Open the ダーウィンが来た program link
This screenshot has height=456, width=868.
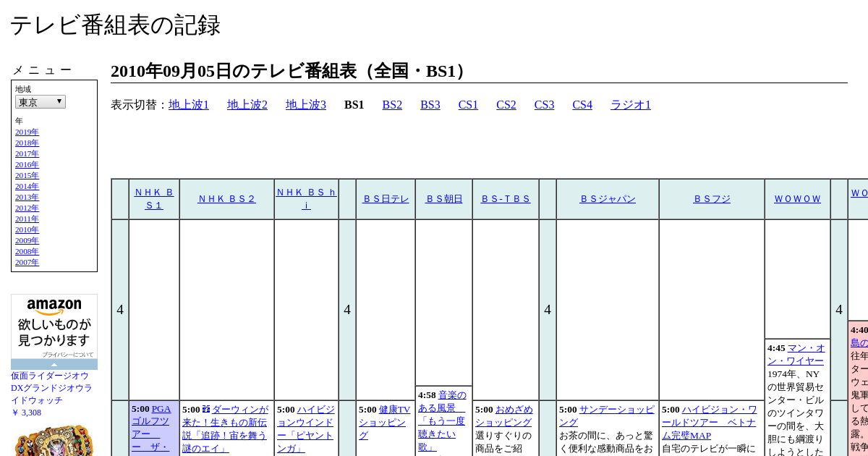point(226,428)
